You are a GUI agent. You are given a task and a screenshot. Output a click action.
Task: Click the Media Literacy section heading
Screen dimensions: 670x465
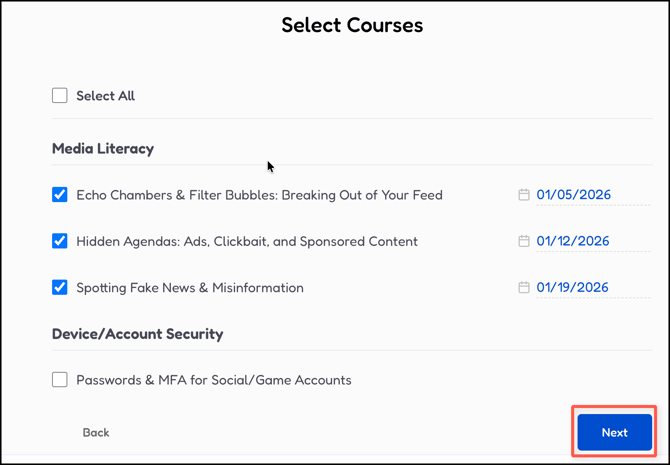coord(103,149)
